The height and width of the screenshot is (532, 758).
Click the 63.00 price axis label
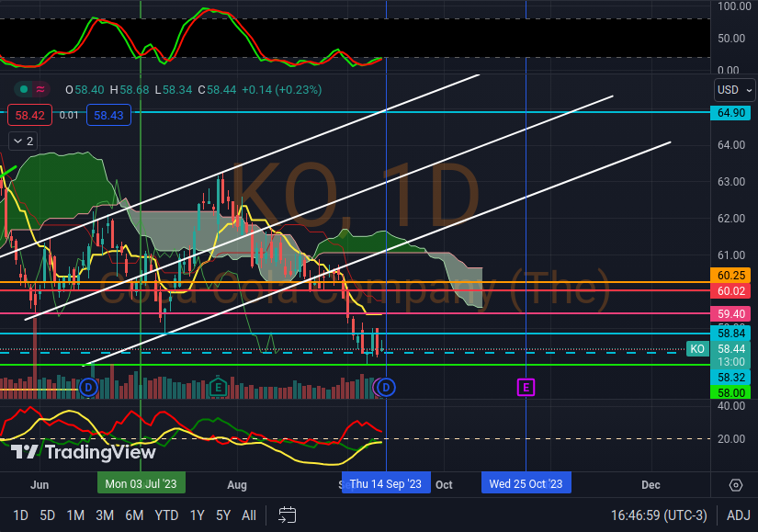point(731,182)
